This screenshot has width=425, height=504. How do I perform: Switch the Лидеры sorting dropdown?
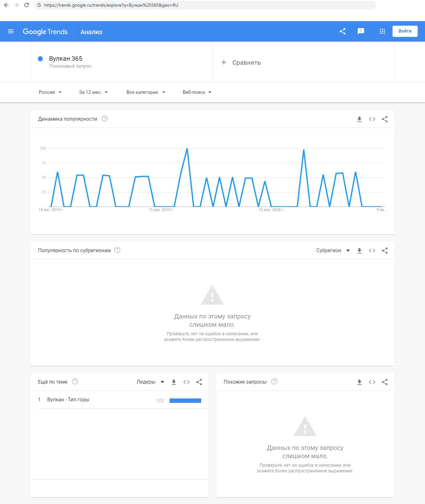click(x=150, y=382)
